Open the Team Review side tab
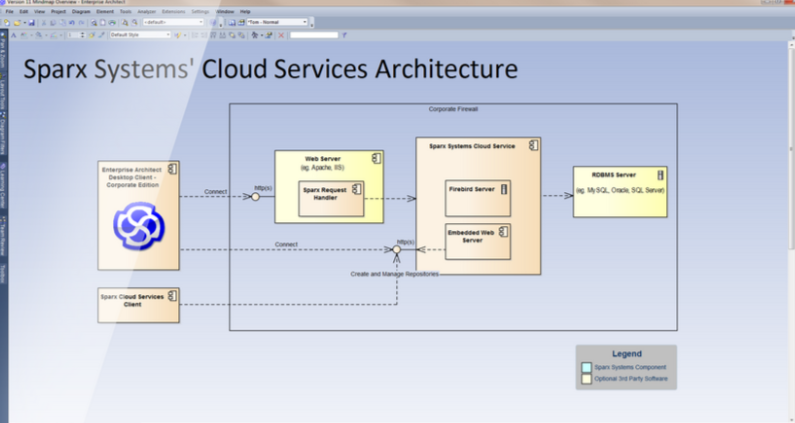This screenshot has height=423, width=795. click(3, 237)
